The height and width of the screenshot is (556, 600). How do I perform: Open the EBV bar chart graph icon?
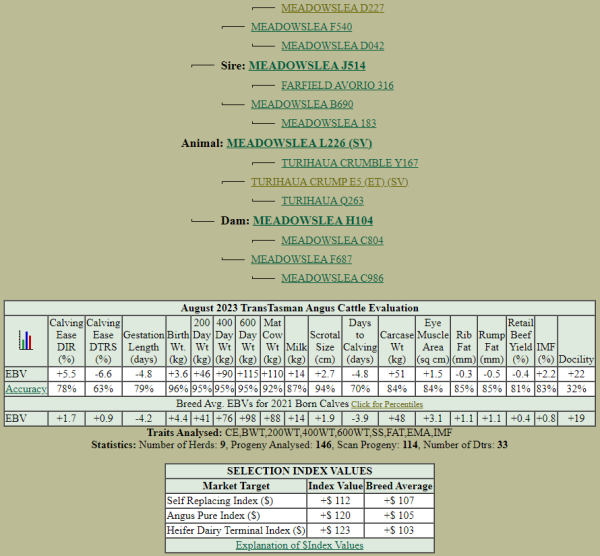26,340
